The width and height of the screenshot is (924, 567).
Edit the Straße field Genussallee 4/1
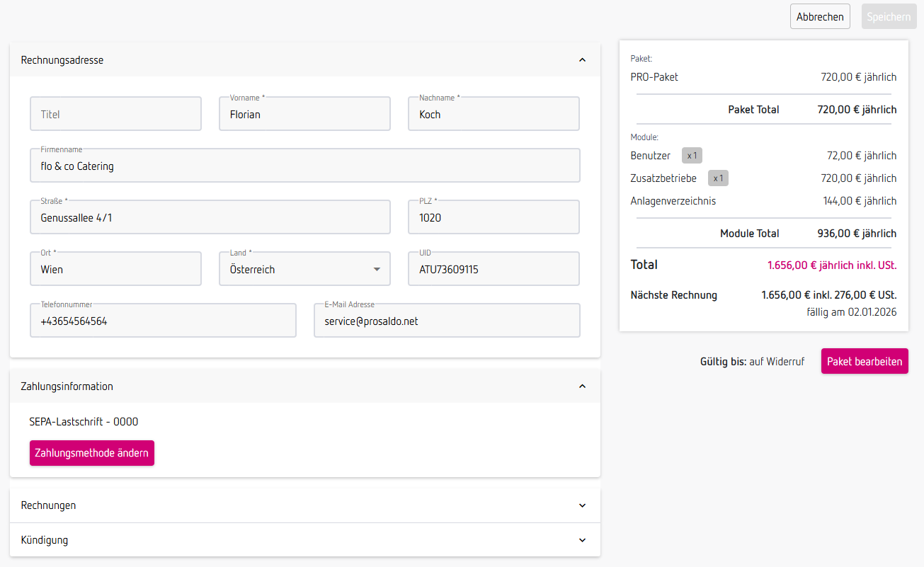210,218
